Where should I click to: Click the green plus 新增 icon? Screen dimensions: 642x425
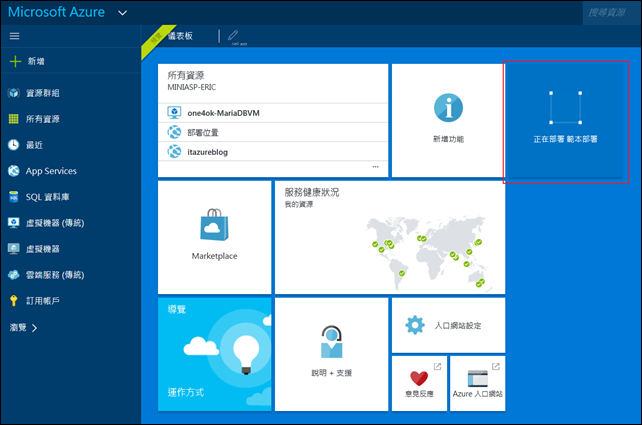click(15, 61)
